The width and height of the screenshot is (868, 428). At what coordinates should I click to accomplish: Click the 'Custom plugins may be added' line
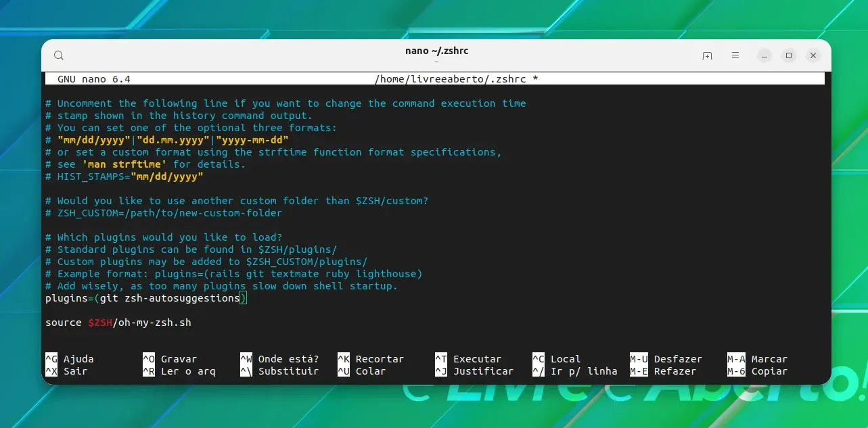(206, 262)
